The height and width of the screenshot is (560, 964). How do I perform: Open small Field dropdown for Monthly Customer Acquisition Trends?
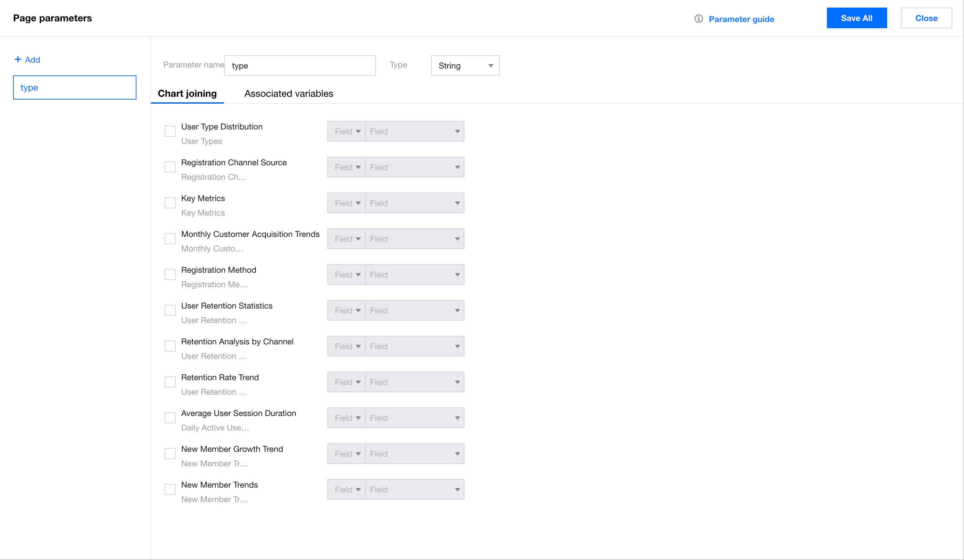pos(346,239)
